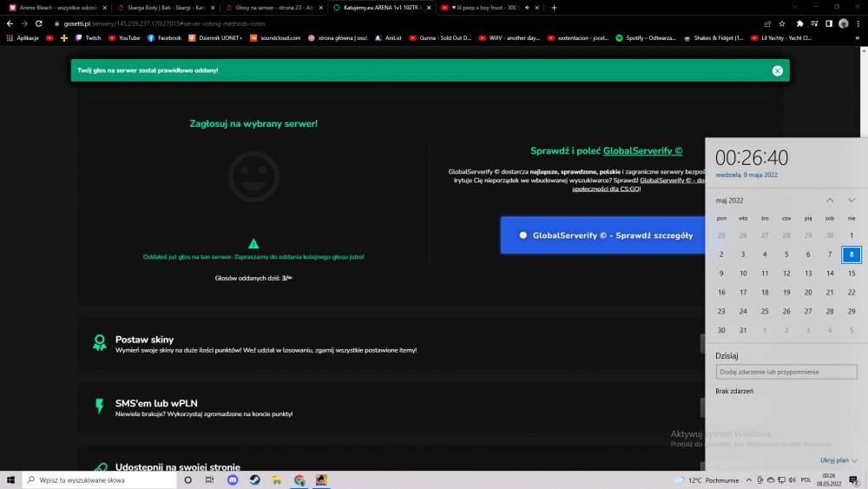Open the AniList bookmark

[388, 38]
